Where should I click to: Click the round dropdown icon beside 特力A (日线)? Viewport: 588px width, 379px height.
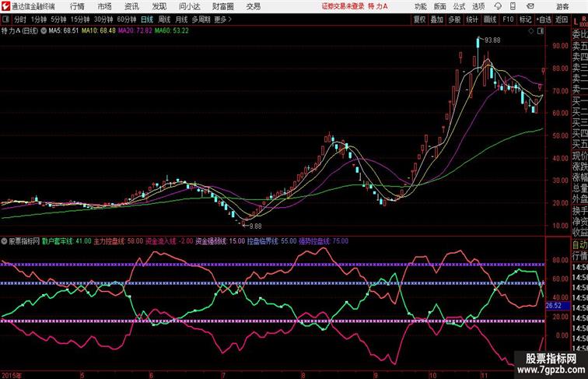coord(44,31)
